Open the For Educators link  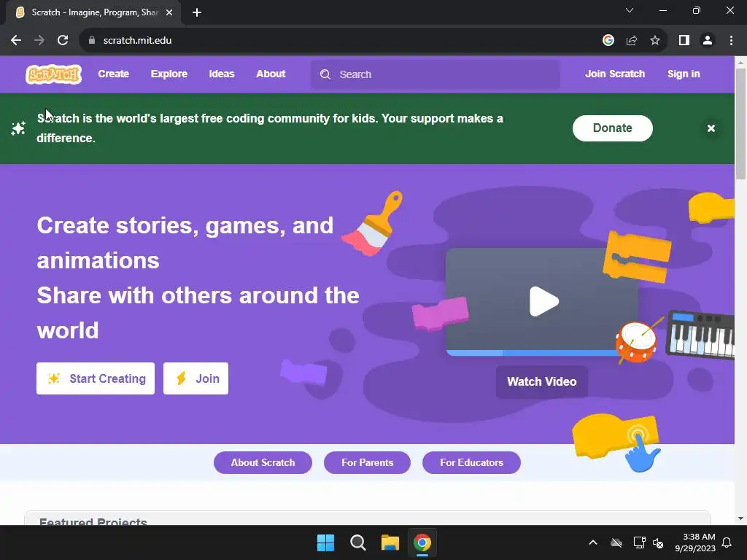click(472, 463)
